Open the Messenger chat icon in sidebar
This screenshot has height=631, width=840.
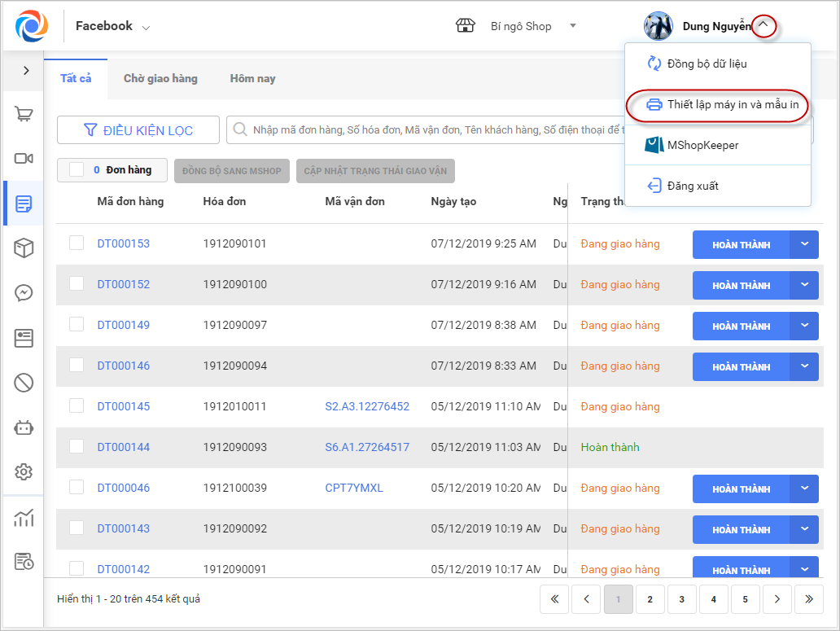(24, 293)
